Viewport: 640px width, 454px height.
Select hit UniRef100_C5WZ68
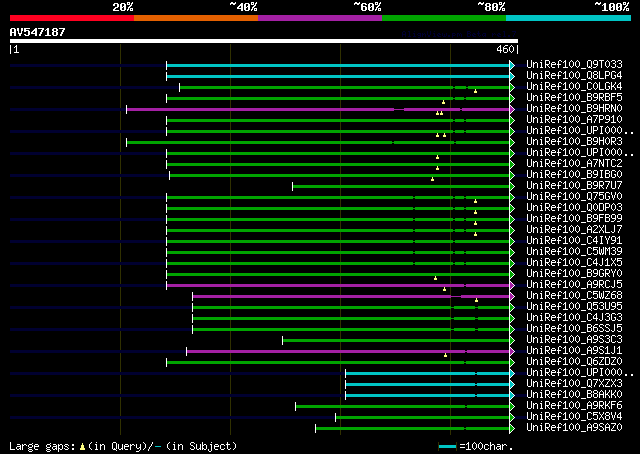coord(574,296)
